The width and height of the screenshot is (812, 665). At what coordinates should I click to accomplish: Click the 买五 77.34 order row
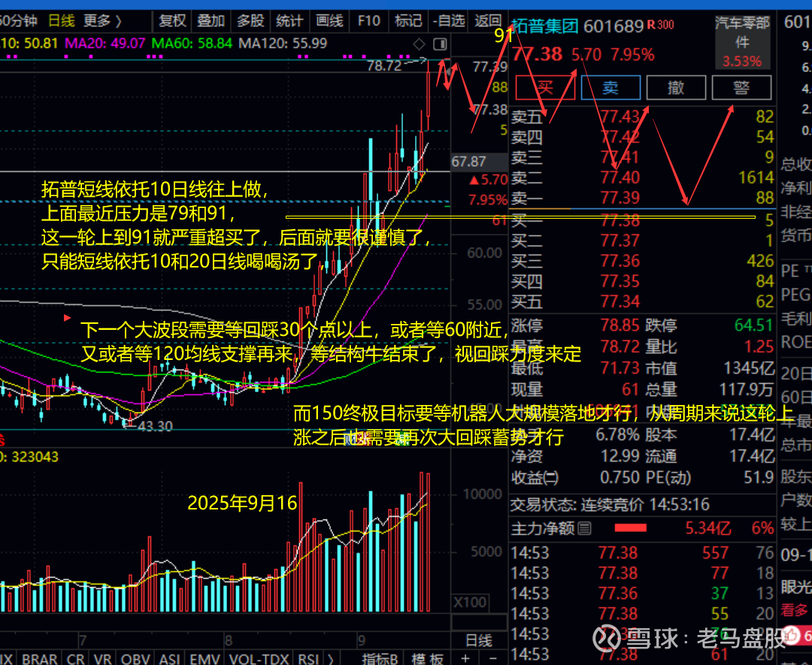(x=642, y=301)
